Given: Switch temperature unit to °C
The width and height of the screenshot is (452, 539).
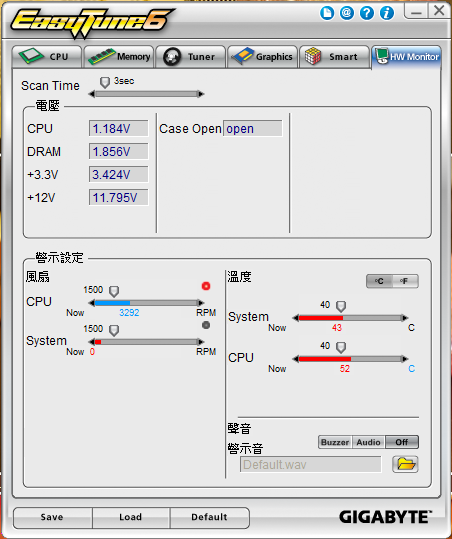Looking at the screenshot, I should [x=379, y=281].
